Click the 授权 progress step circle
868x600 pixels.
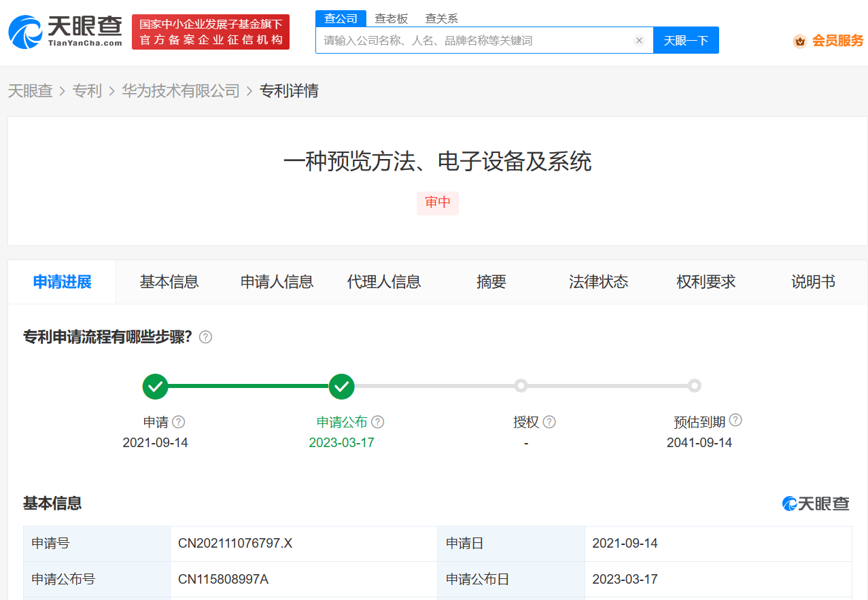tap(521, 386)
